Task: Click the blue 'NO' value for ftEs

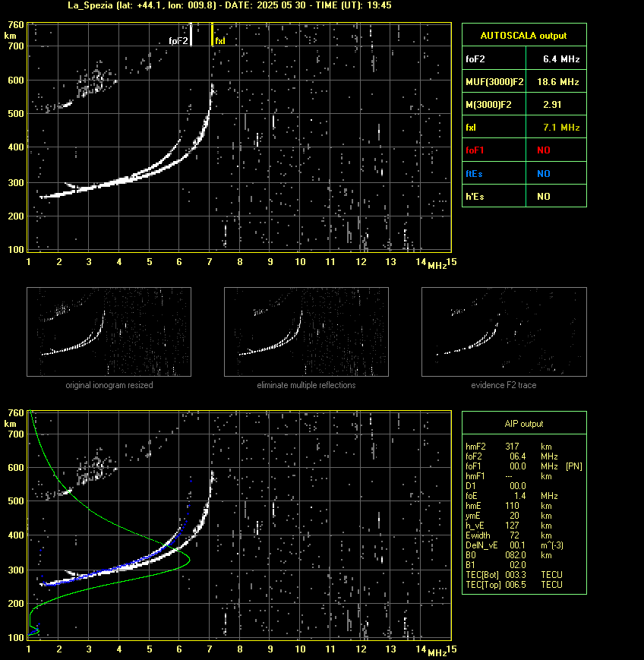Action: [544, 174]
